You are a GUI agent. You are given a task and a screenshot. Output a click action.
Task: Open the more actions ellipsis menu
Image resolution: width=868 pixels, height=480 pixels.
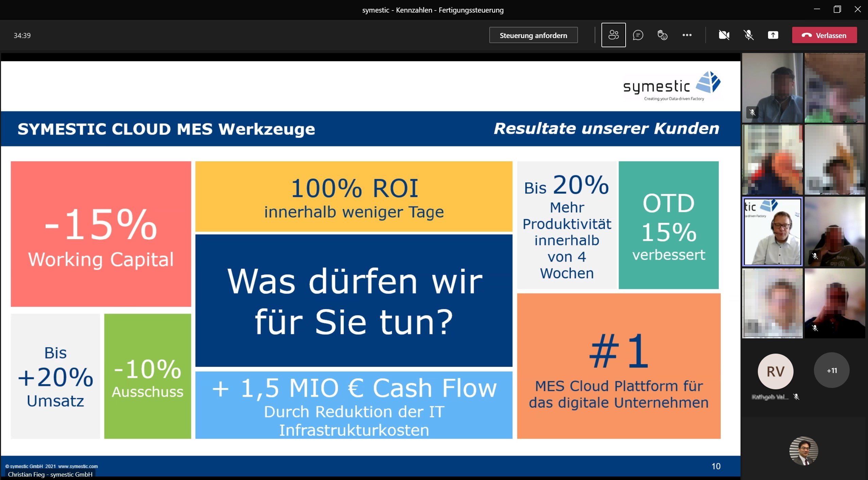[687, 35]
